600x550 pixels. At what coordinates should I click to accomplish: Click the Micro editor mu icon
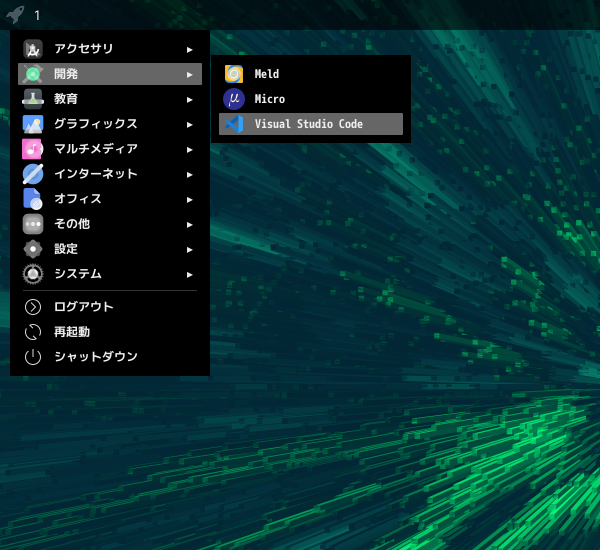tap(234, 99)
